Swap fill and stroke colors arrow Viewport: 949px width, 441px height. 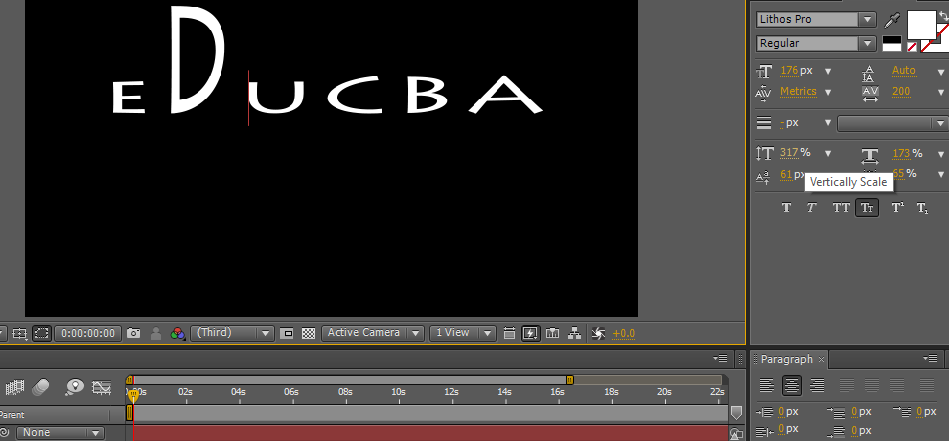(x=943, y=16)
